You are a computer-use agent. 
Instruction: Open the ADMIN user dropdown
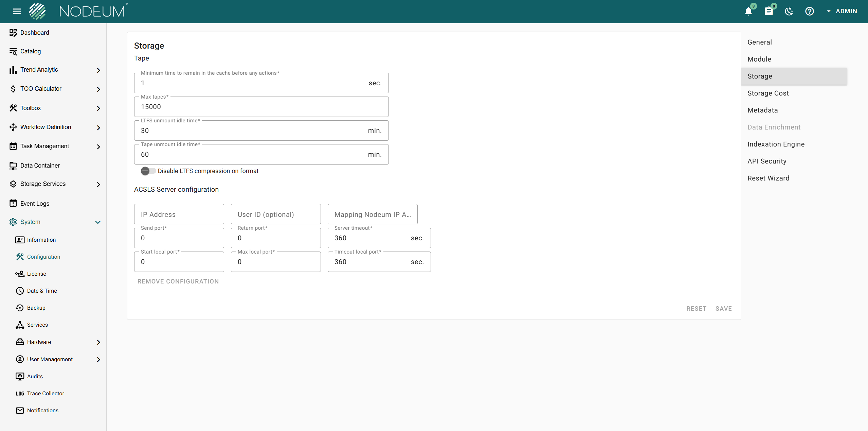click(x=842, y=12)
